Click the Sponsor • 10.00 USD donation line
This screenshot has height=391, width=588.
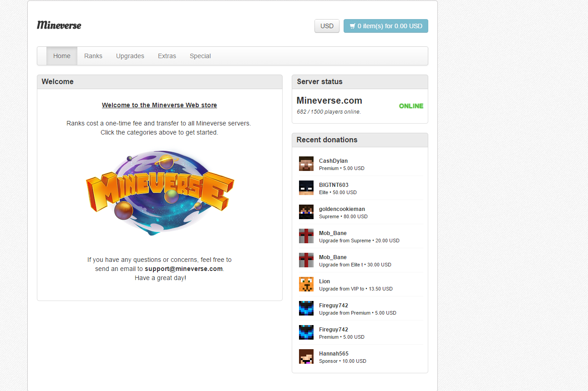click(x=343, y=361)
